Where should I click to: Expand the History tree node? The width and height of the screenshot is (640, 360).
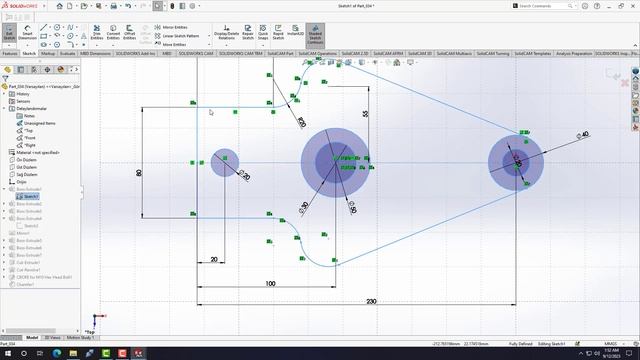pos(4,94)
